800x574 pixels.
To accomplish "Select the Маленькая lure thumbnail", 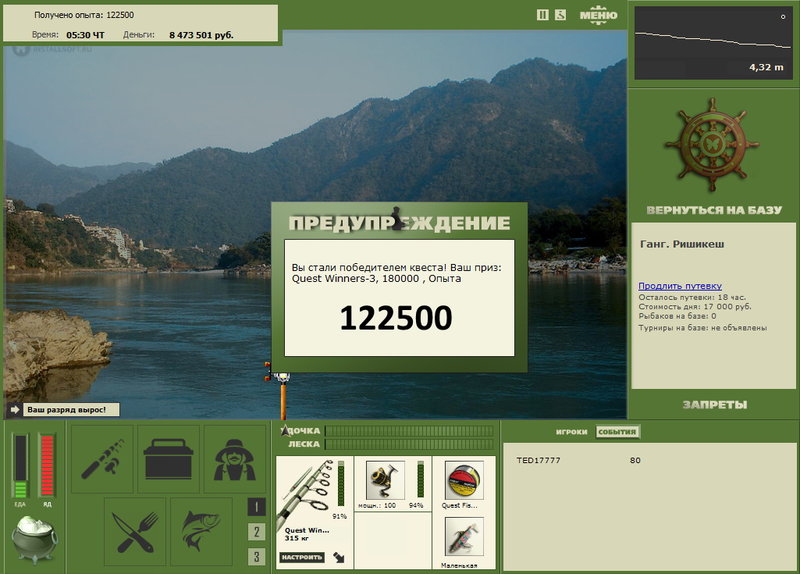I will tap(464, 537).
